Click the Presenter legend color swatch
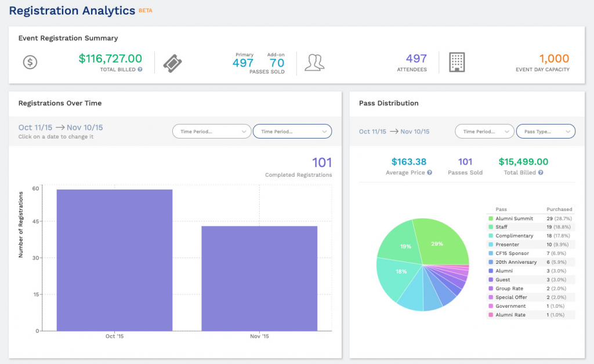 point(491,245)
